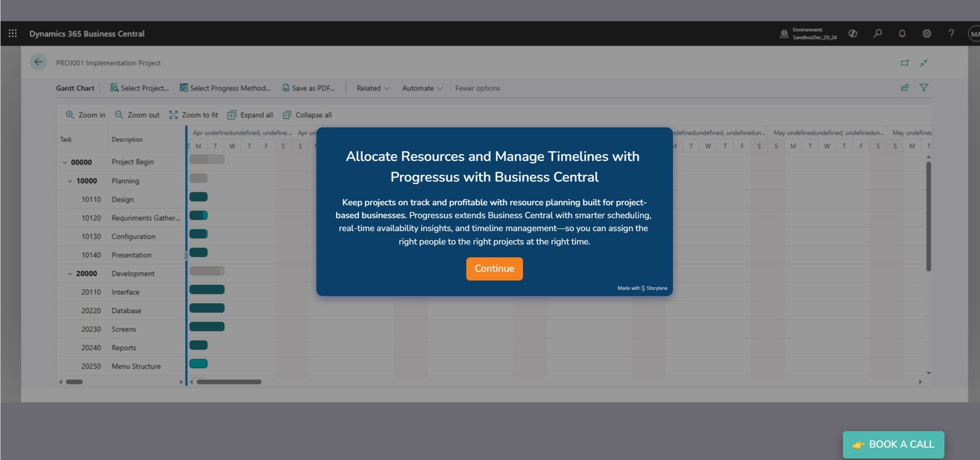The image size is (980, 460).
Task: Click Select Project action
Action: 139,88
